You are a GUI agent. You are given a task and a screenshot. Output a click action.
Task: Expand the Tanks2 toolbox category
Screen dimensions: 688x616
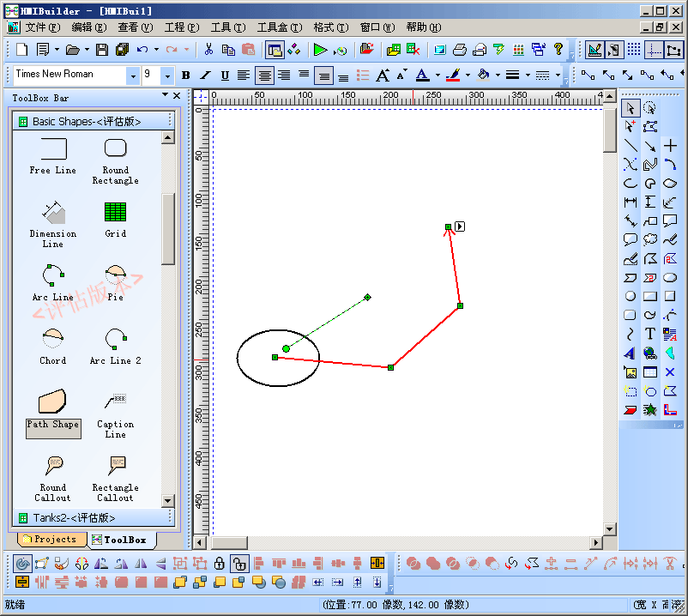(x=74, y=517)
